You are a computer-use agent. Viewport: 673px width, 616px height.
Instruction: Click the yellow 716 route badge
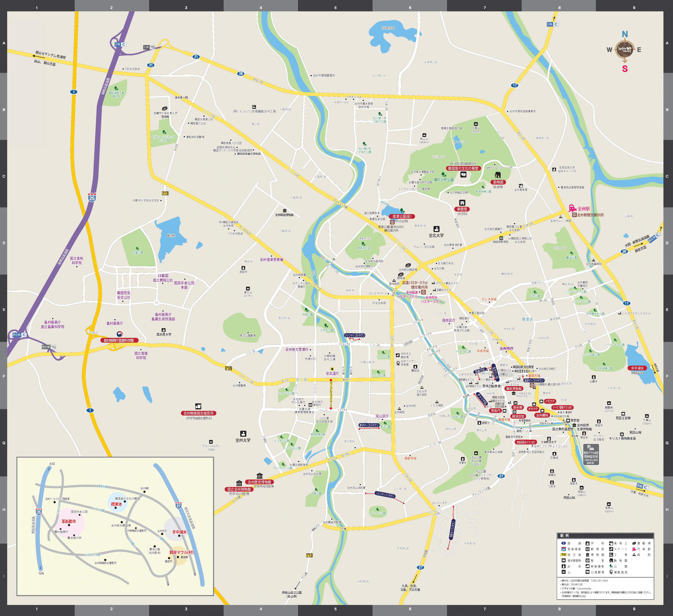(x=228, y=368)
